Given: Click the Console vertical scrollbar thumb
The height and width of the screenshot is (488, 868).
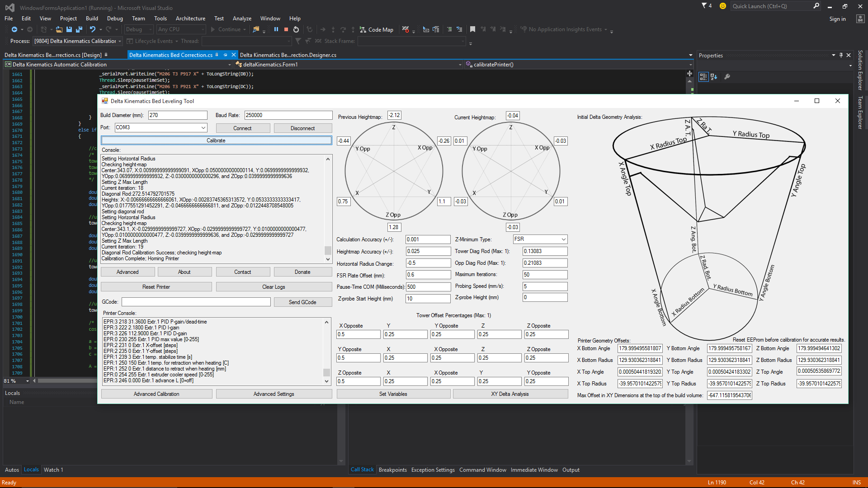Looking at the screenshot, I should point(328,250).
